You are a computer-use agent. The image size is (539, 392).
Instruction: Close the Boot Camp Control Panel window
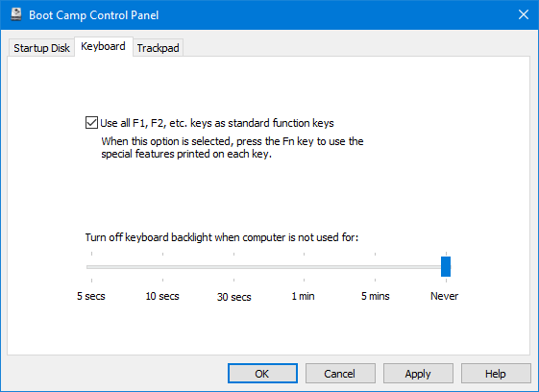coord(524,14)
